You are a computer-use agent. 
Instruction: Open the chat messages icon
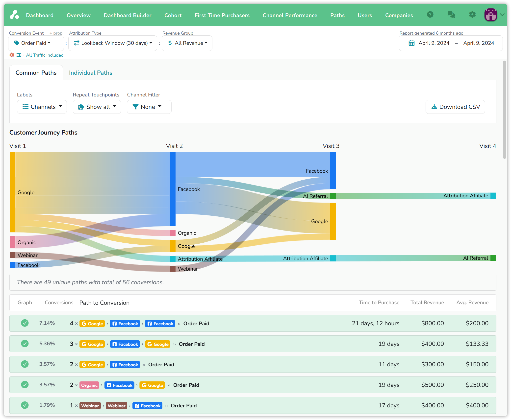pyautogui.click(x=451, y=15)
